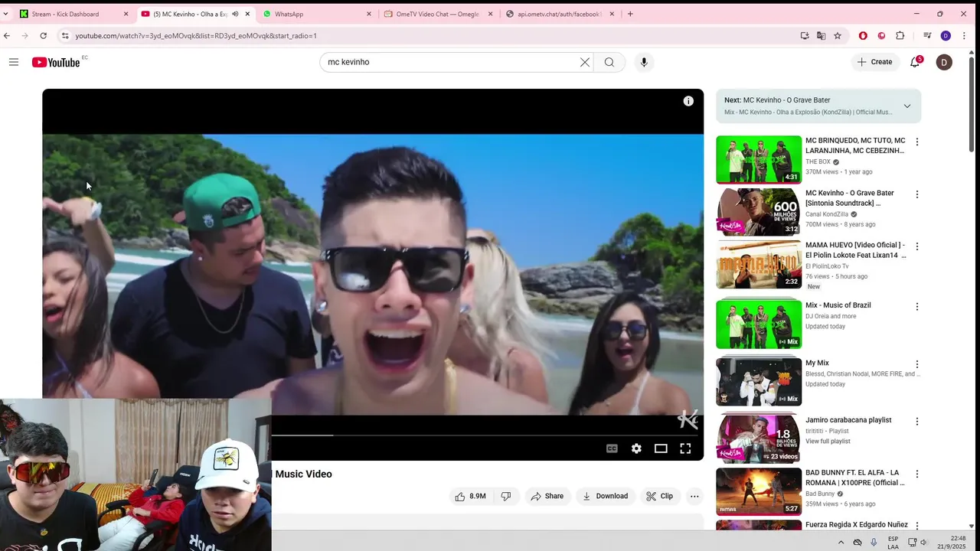
Task: Open MC Kevinho O Grave Bater thumbnail
Action: (x=759, y=212)
